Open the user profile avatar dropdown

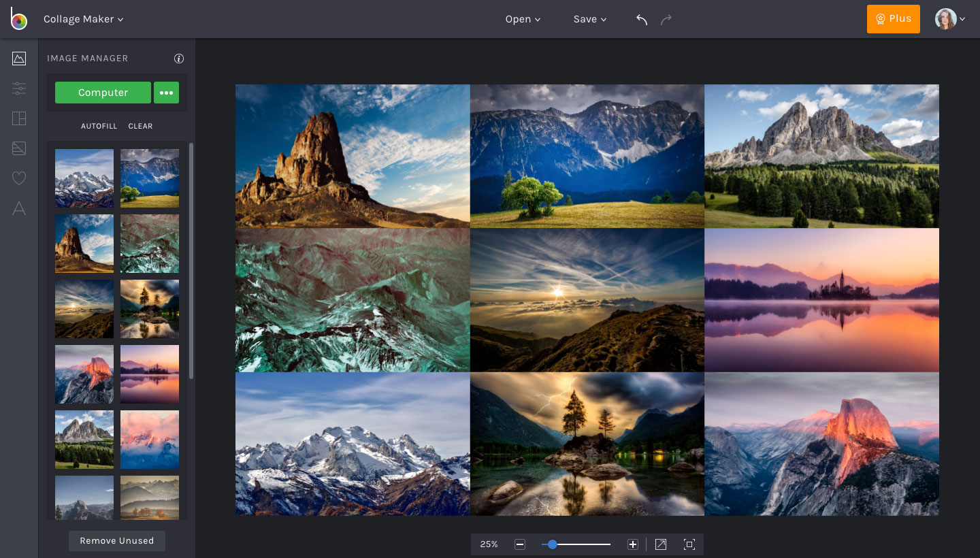tap(951, 19)
